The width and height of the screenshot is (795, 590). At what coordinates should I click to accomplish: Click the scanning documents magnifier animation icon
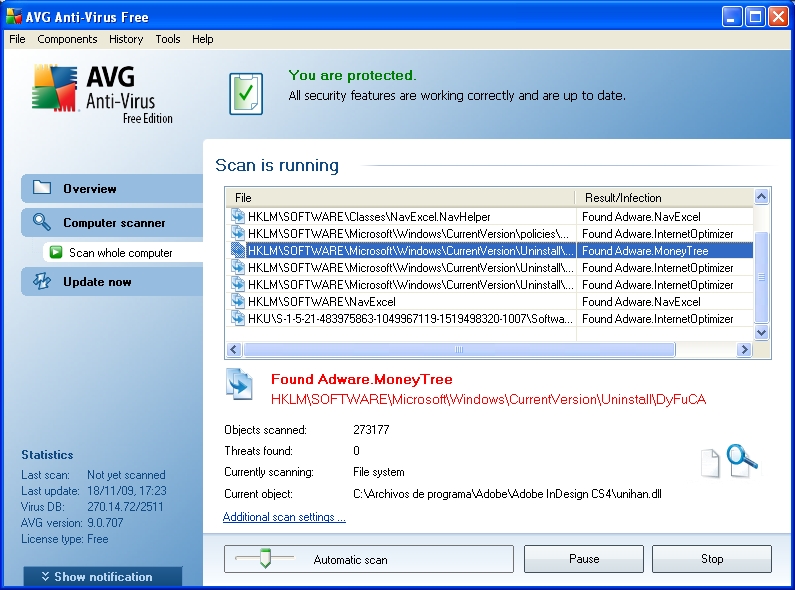(x=730, y=461)
